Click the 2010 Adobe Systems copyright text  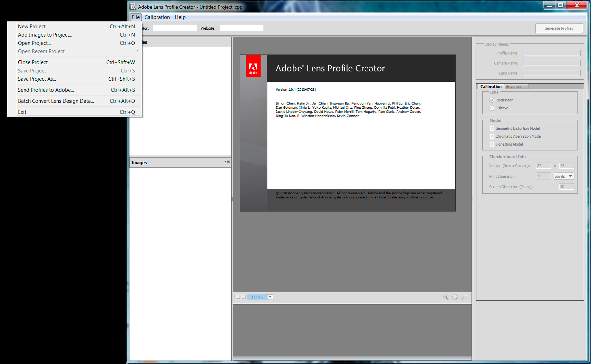click(x=358, y=195)
